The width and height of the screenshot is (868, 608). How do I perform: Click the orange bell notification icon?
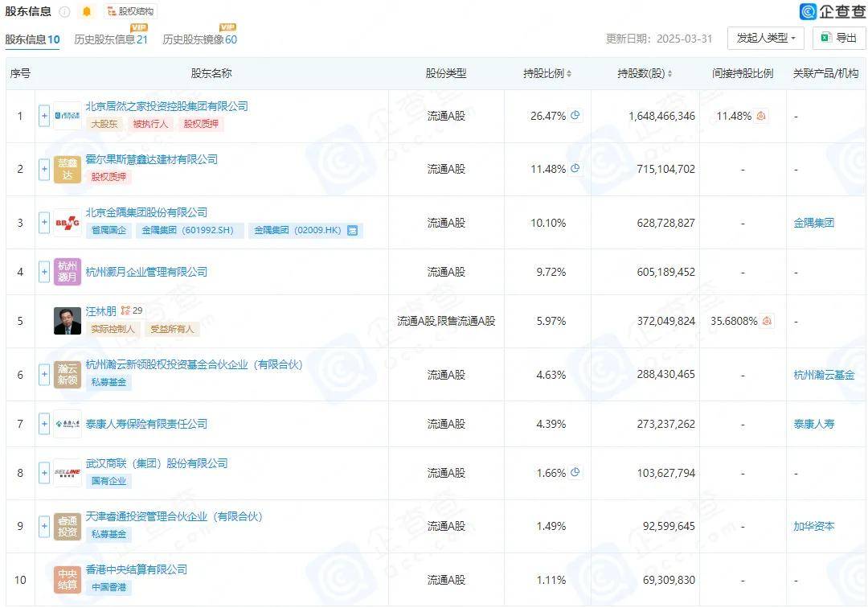(87, 11)
